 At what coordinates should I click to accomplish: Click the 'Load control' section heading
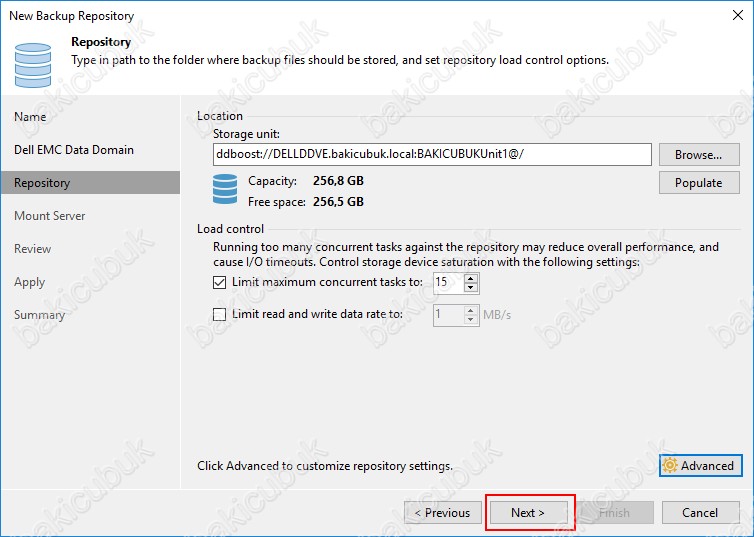tap(230, 229)
